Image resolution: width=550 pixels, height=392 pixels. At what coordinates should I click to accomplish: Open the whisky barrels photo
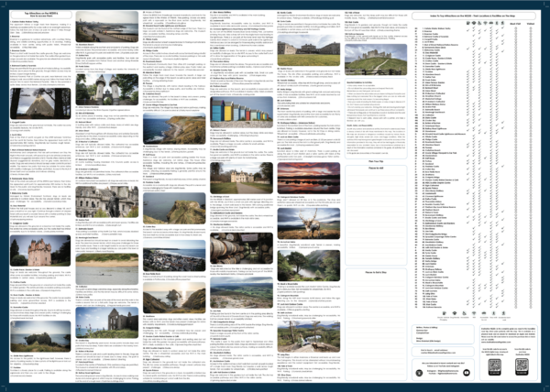(x=241, y=248)
